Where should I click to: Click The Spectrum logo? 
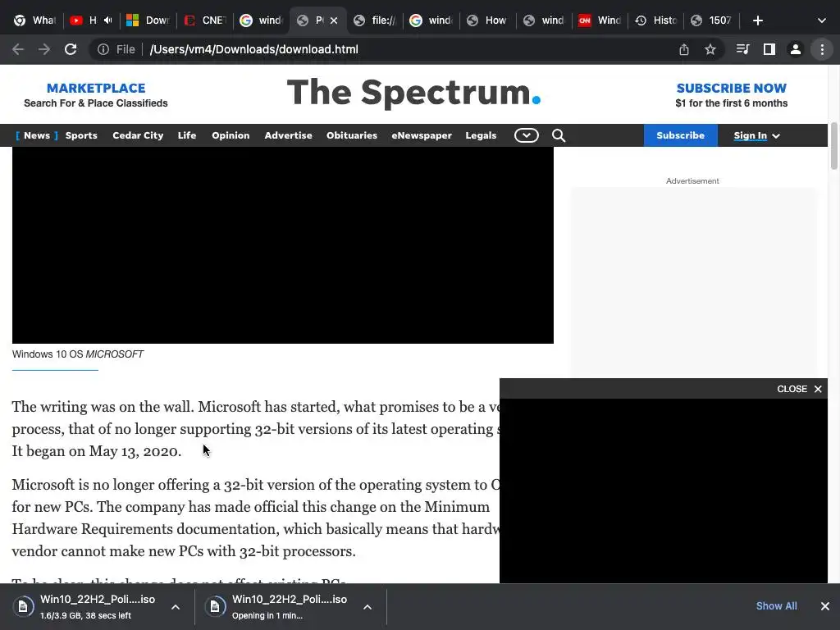tap(413, 94)
